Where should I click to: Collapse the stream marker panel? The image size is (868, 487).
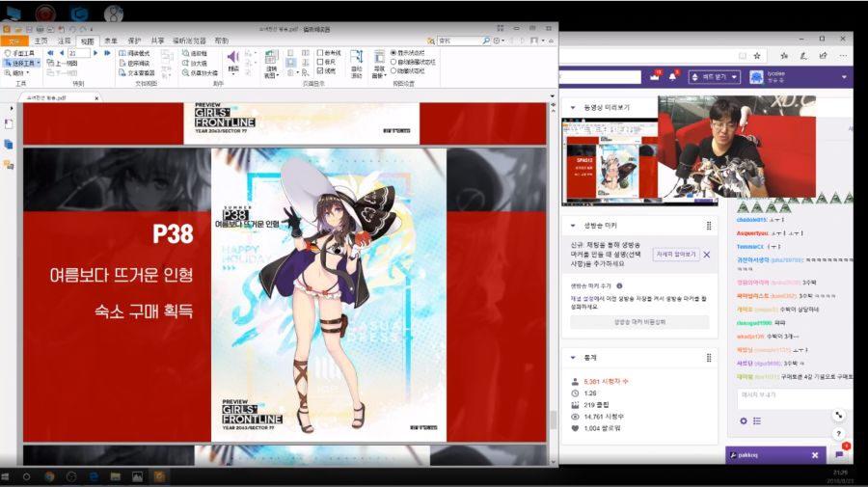click(x=573, y=226)
